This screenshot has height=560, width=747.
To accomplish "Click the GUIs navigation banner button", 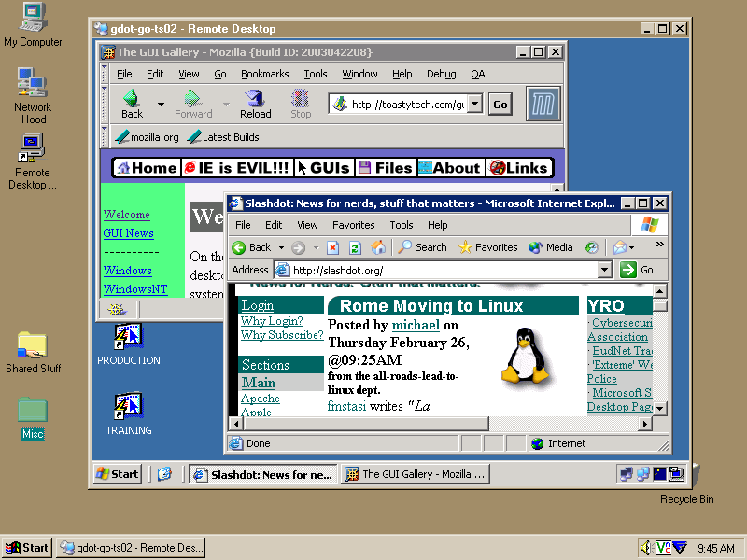I will [324, 168].
